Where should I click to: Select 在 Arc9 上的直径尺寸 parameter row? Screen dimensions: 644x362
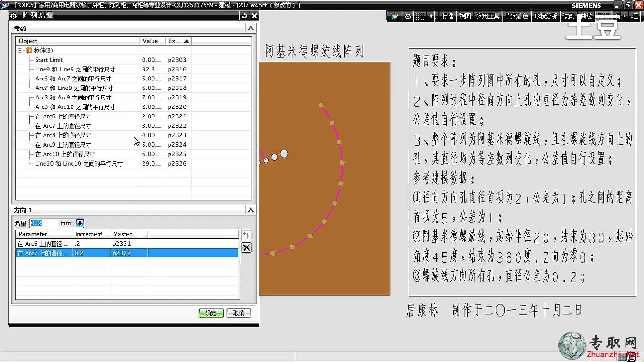134,145
